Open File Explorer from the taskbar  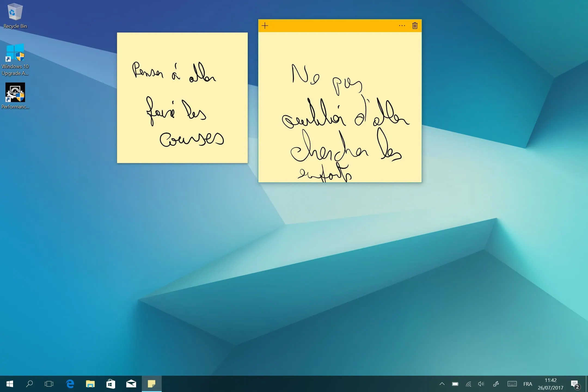[x=90, y=384]
